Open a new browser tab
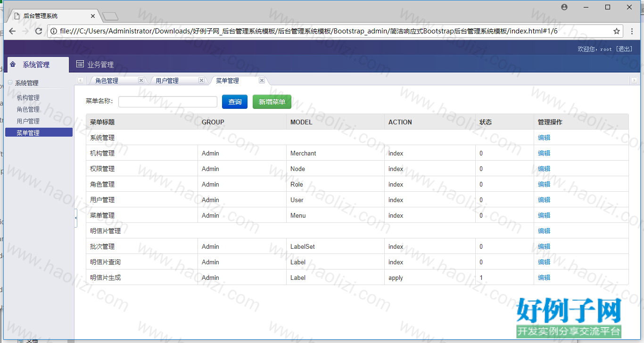 coord(110,16)
